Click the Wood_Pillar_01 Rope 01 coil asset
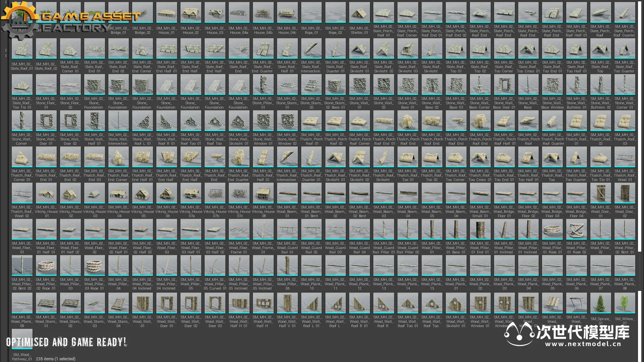 click(x=552, y=229)
